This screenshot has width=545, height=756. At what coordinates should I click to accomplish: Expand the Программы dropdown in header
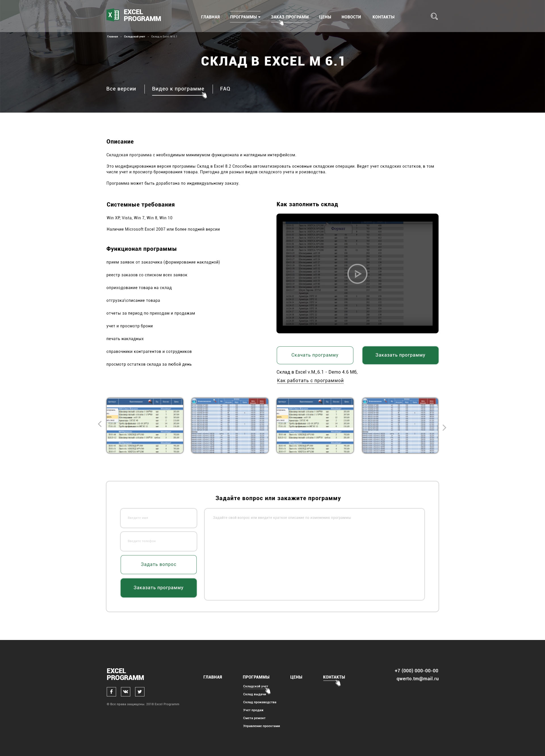[245, 17]
